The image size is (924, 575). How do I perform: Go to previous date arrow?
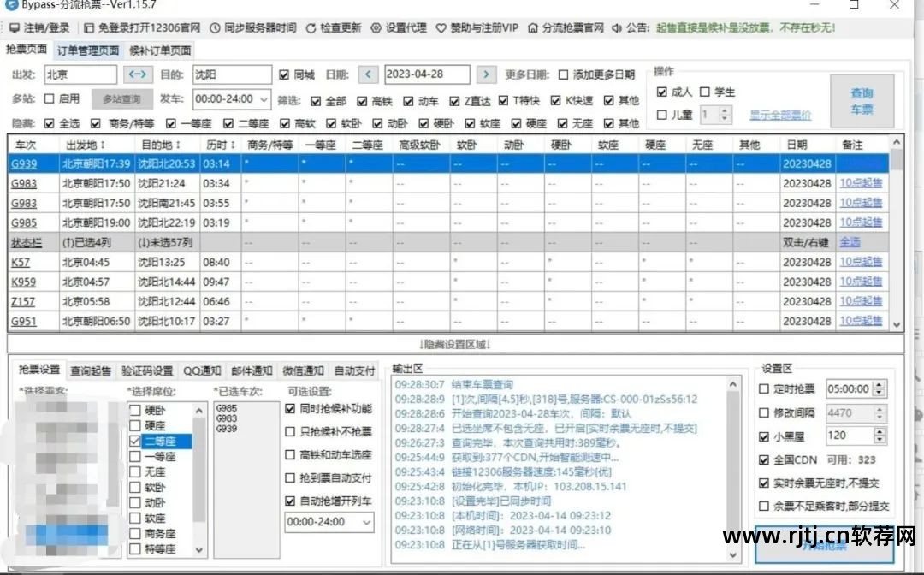pyautogui.click(x=368, y=74)
